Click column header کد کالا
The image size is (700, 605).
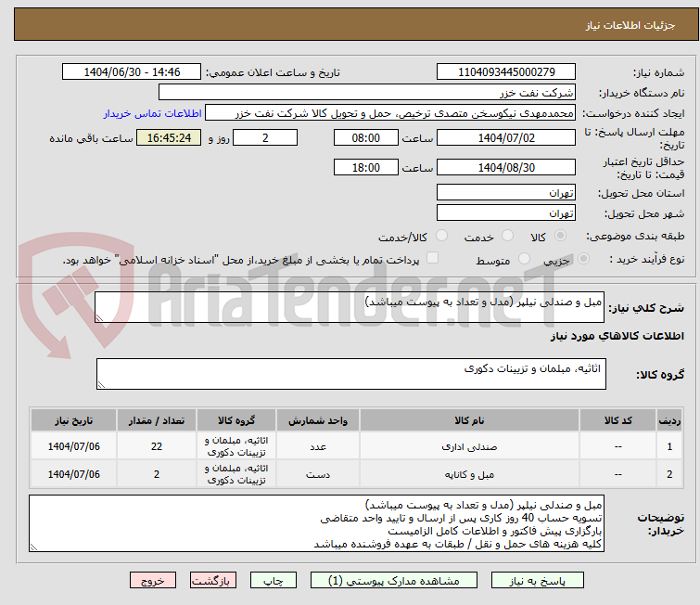[617, 420]
